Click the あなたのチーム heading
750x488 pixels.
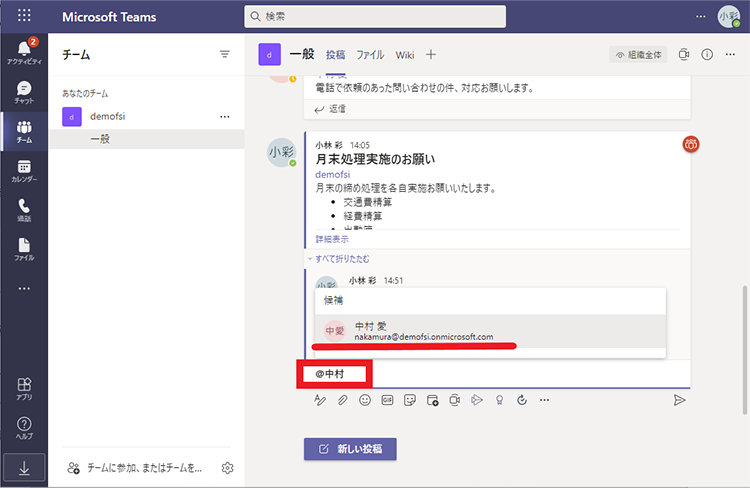click(x=85, y=94)
